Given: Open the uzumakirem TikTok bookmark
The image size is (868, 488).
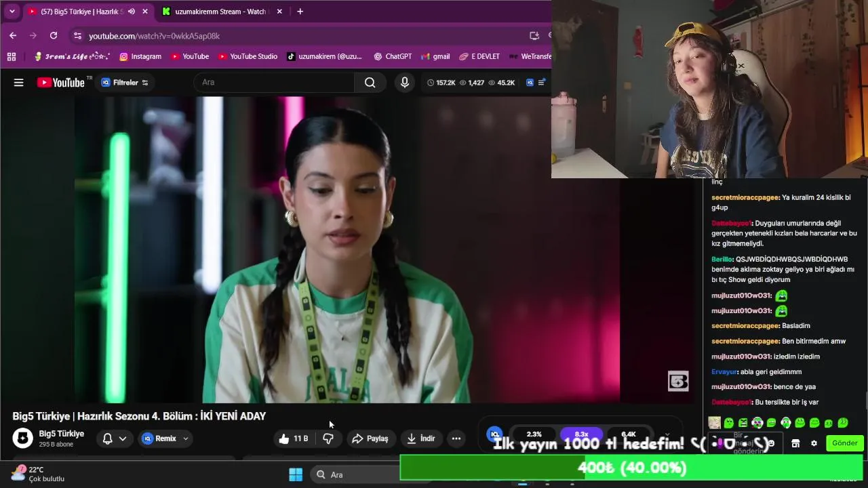Looking at the screenshot, I should point(325,56).
